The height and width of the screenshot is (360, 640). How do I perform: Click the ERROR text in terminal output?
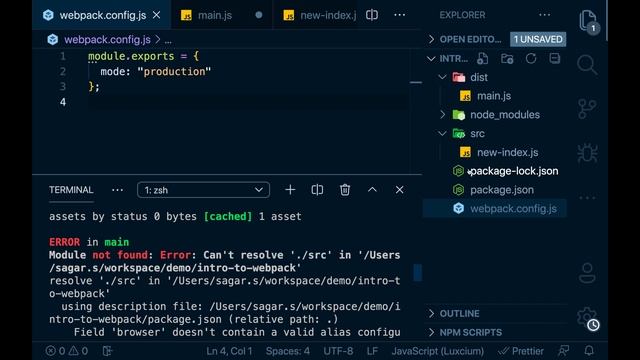tap(64, 242)
